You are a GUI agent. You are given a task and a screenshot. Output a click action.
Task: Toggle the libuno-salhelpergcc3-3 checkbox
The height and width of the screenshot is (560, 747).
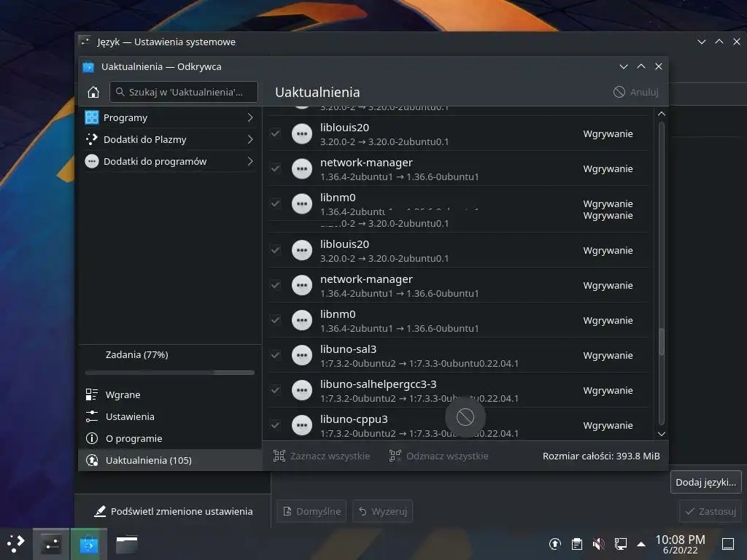point(275,390)
